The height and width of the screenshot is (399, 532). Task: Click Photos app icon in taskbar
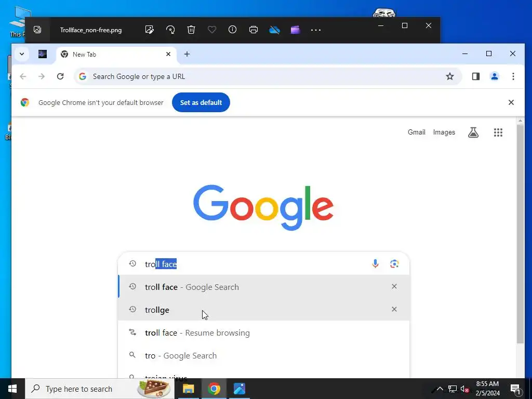coord(239,389)
